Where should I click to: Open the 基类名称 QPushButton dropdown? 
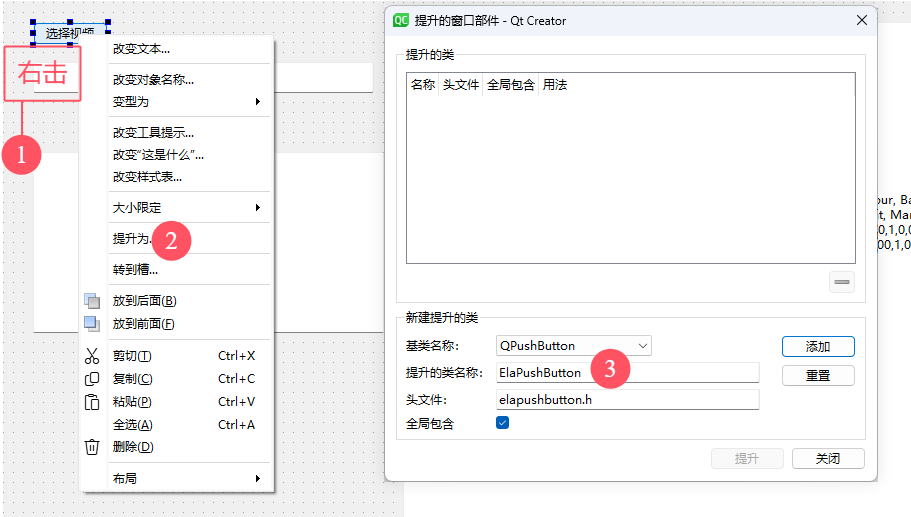pyautogui.click(x=573, y=346)
